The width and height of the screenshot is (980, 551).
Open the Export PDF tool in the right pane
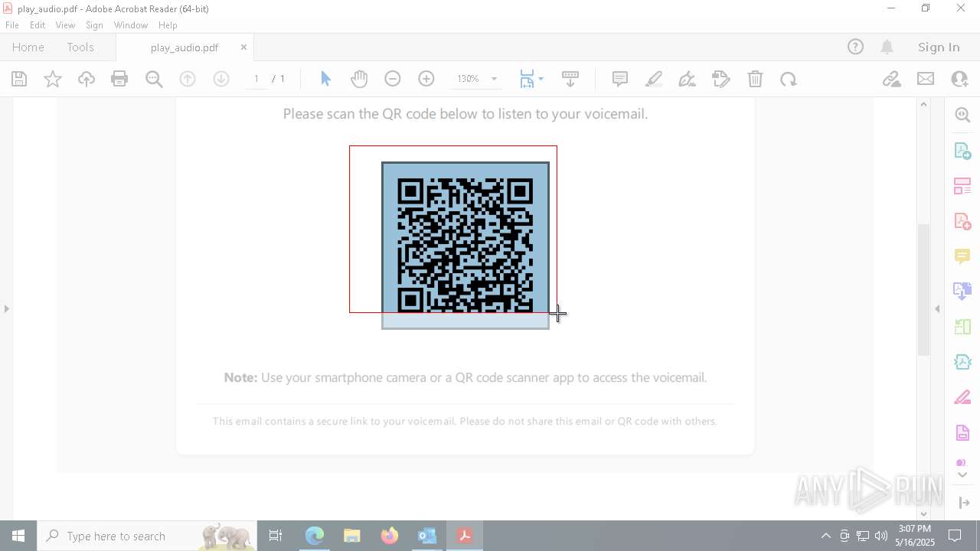coord(962,151)
